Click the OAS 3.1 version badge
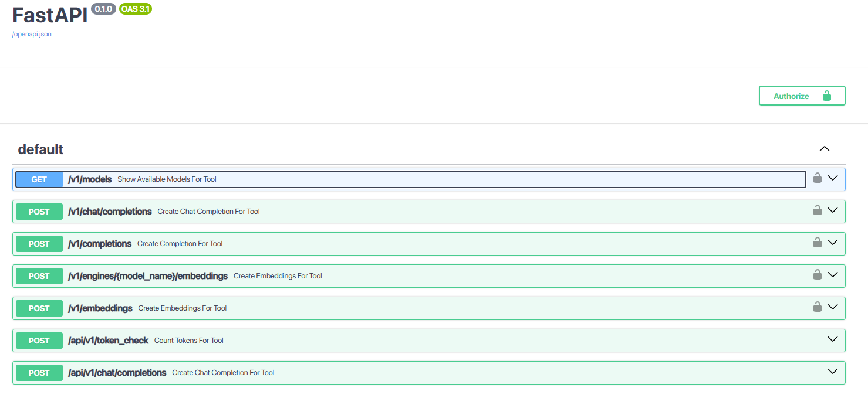This screenshot has width=868, height=398. tap(136, 9)
